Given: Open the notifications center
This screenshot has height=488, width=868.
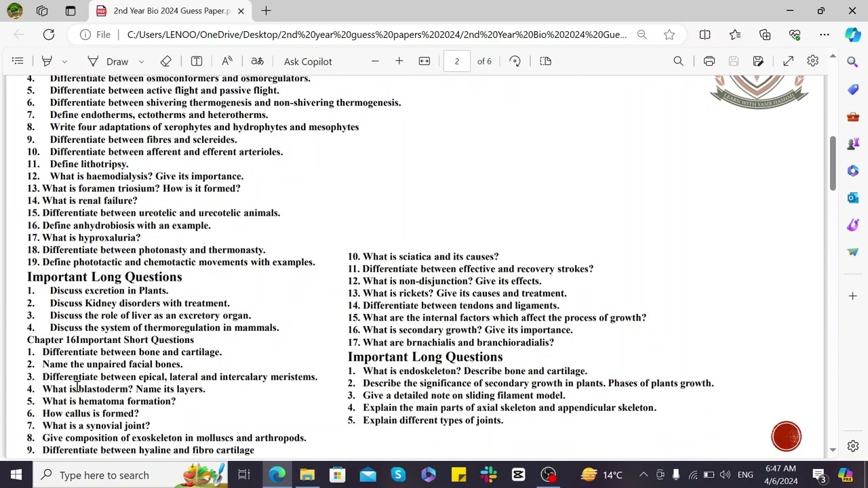Looking at the screenshot, I should 818,474.
